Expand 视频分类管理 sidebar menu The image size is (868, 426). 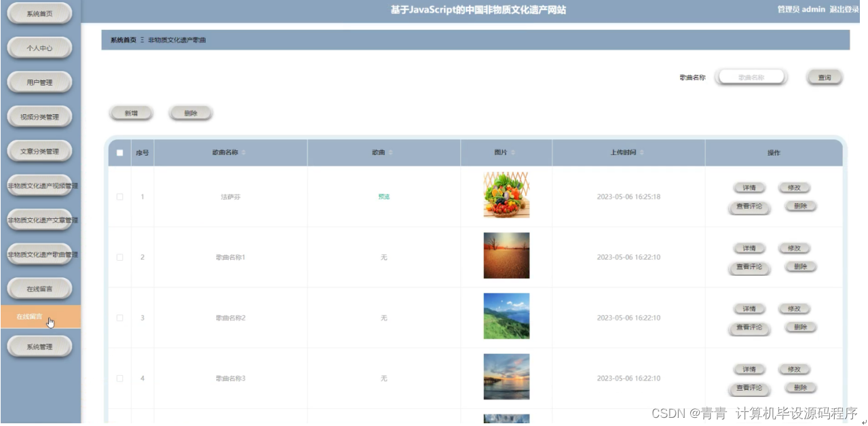pos(39,117)
